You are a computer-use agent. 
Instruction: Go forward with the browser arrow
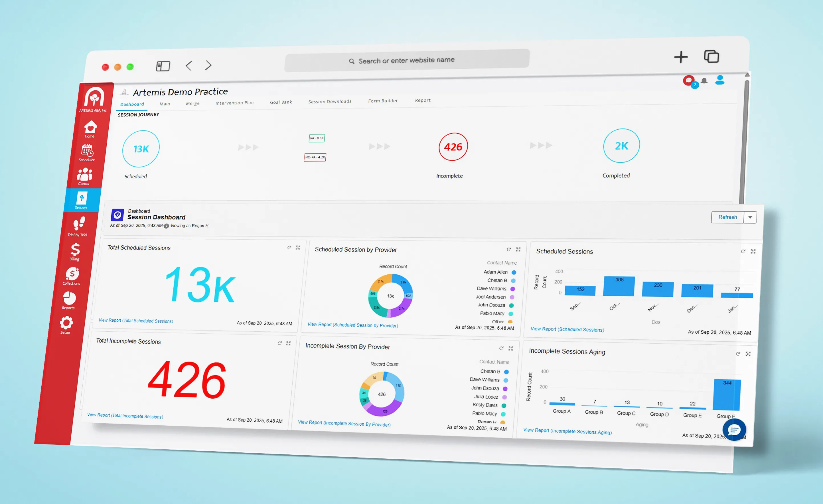[208, 65]
